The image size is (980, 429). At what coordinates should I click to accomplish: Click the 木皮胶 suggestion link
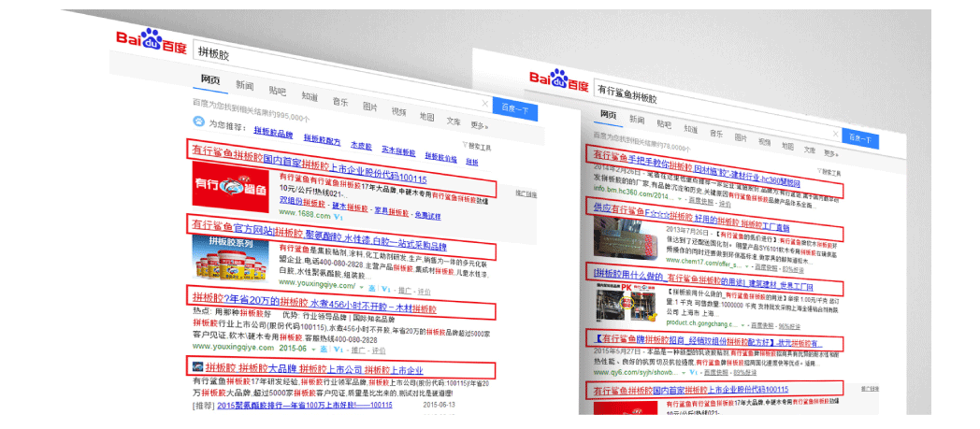(x=361, y=146)
